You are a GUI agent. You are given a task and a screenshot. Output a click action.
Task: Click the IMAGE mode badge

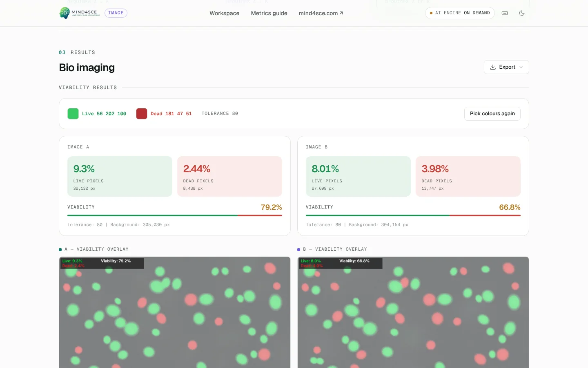(116, 13)
